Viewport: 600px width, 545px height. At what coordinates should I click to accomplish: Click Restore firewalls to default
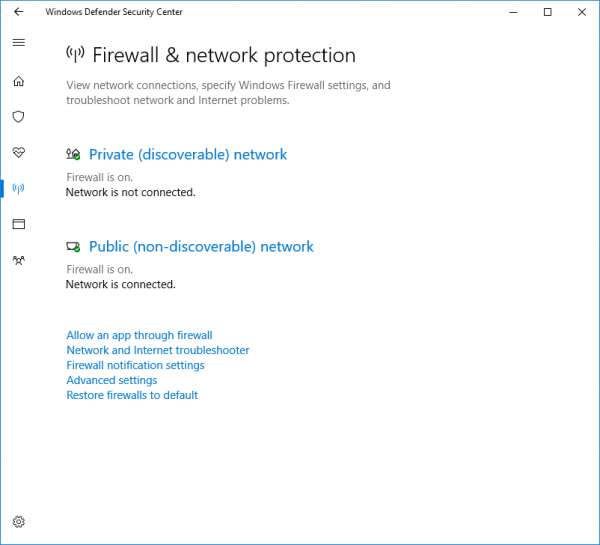click(132, 395)
